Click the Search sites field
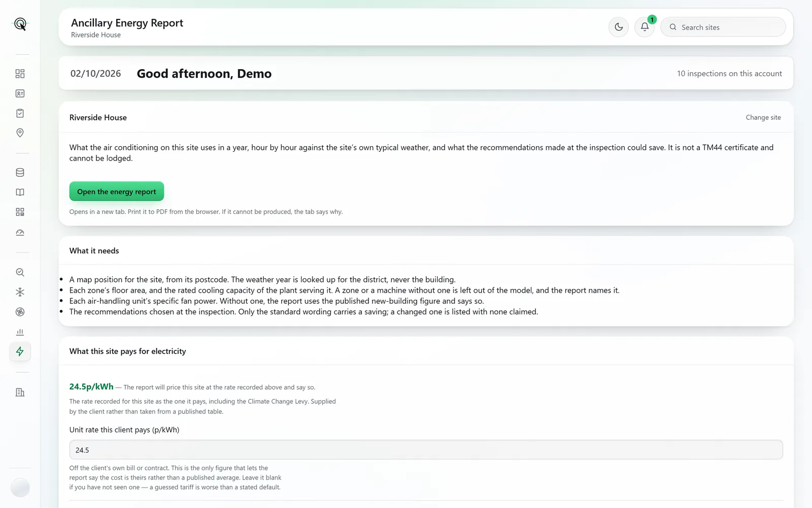The image size is (812, 508). pos(723,27)
